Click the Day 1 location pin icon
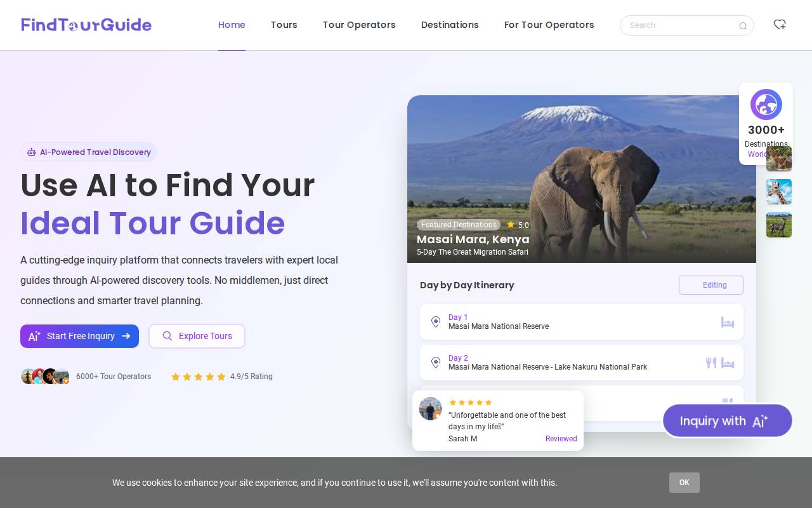Viewport: 812px width, 508px height. click(x=436, y=322)
